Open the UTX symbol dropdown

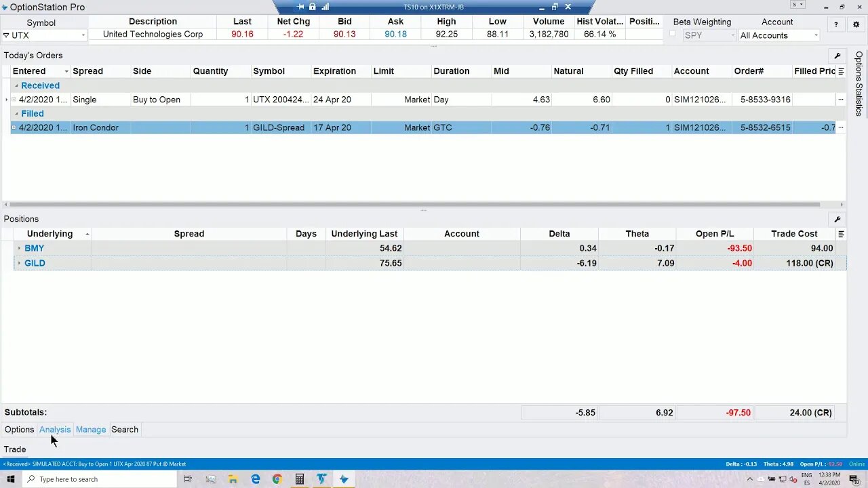point(83,35)
